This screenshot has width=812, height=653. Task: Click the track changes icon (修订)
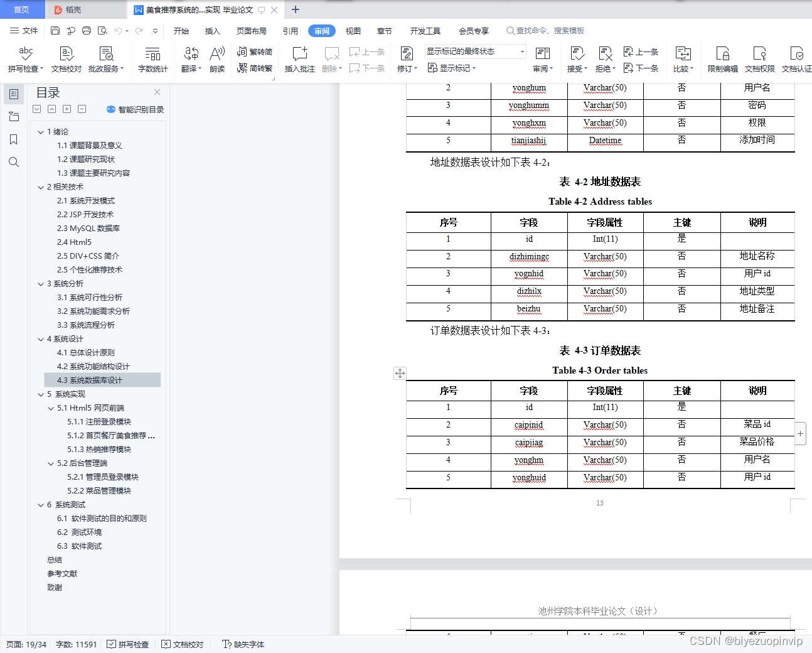pyautogui.click(x=407, y=54)
